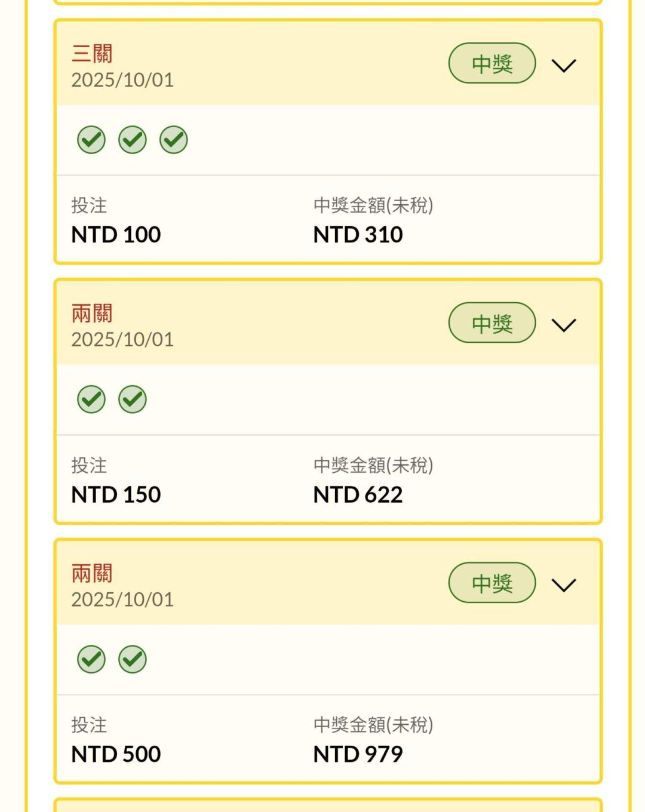Screen dimensions: 645x812
Task: Expand the chevron on the NTD 979 prize card
Action: (x=564, y=585)
